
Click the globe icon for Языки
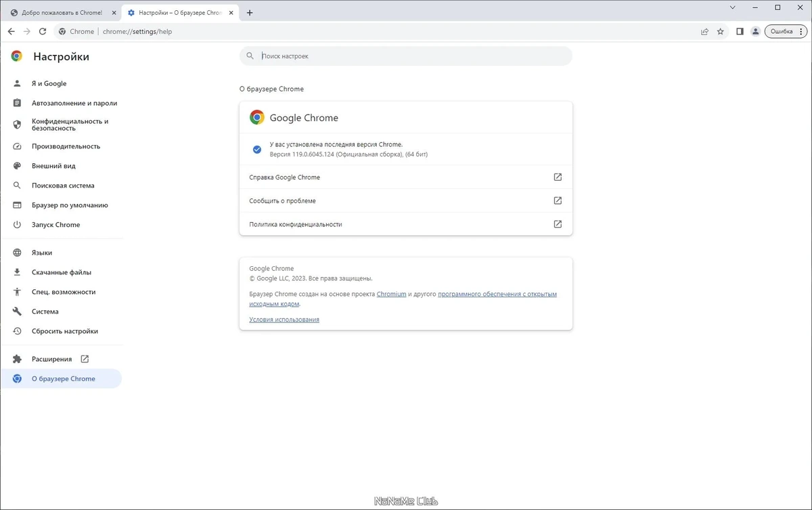(18, 253)
